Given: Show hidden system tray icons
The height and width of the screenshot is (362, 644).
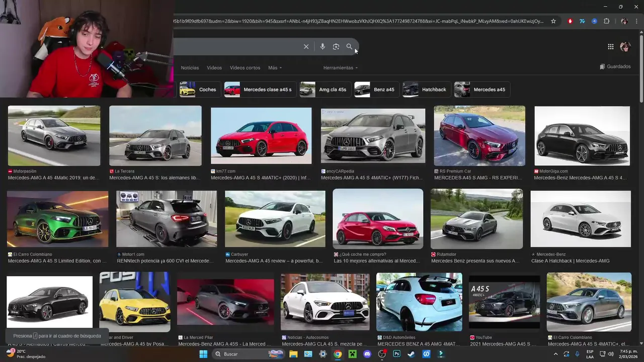Looking at the screenshot, I should (x=556, y=354).
